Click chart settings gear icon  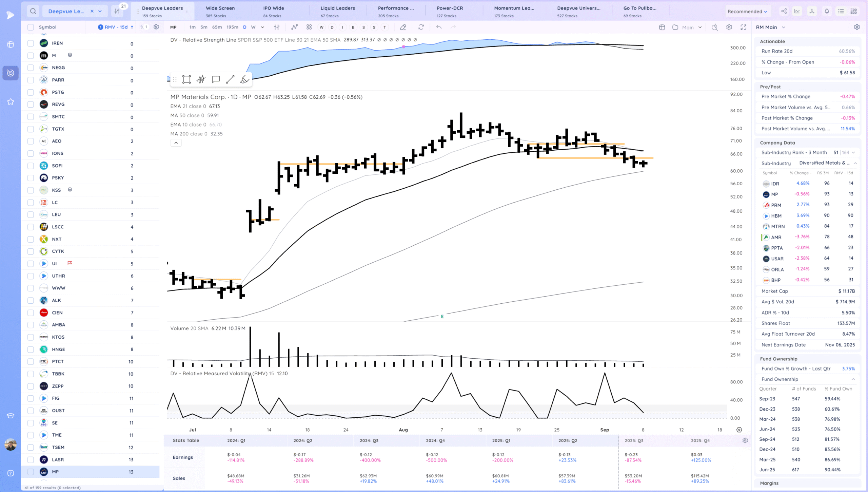(729, 27)
